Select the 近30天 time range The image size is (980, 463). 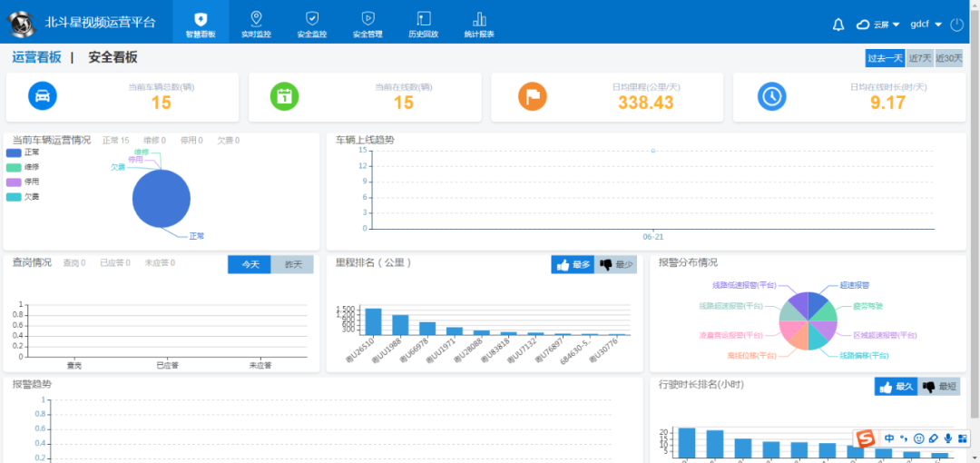948,58
